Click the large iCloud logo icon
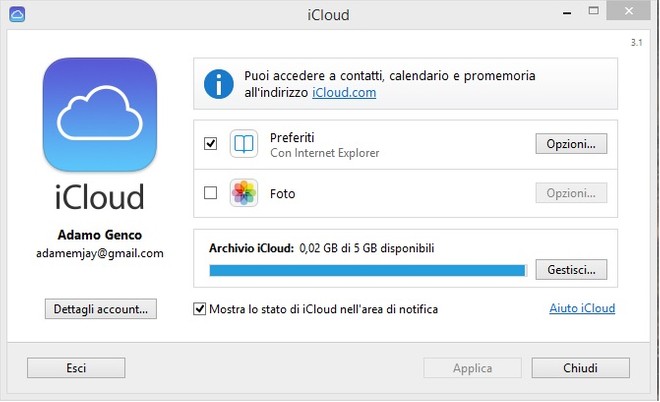This screenshot has width=660, height=402. [100, 114]
